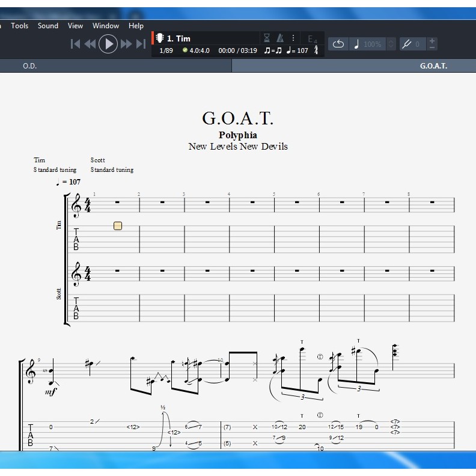Click the Scott track name in header
Screen dimensions: 476x476
click(x=97, y=160)
